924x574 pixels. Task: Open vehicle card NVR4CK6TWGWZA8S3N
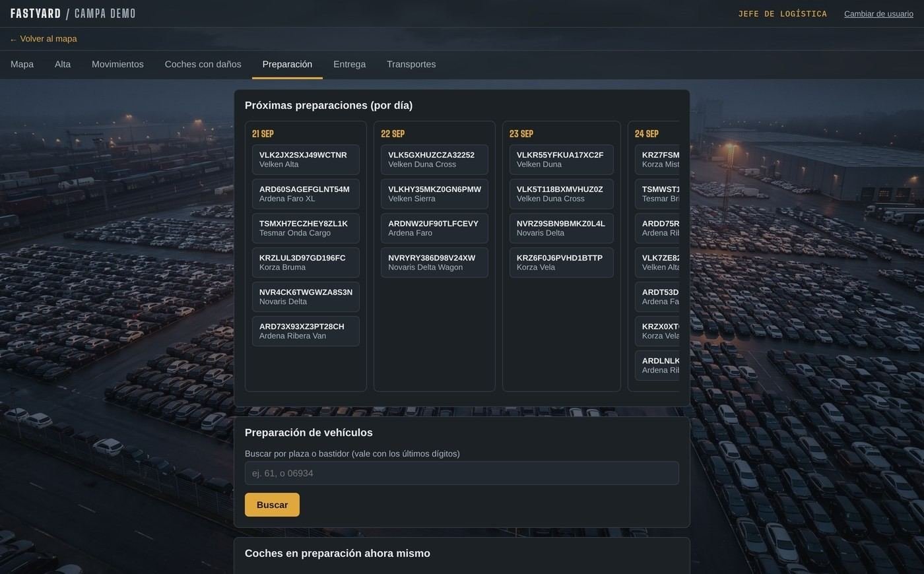point(306,297)
